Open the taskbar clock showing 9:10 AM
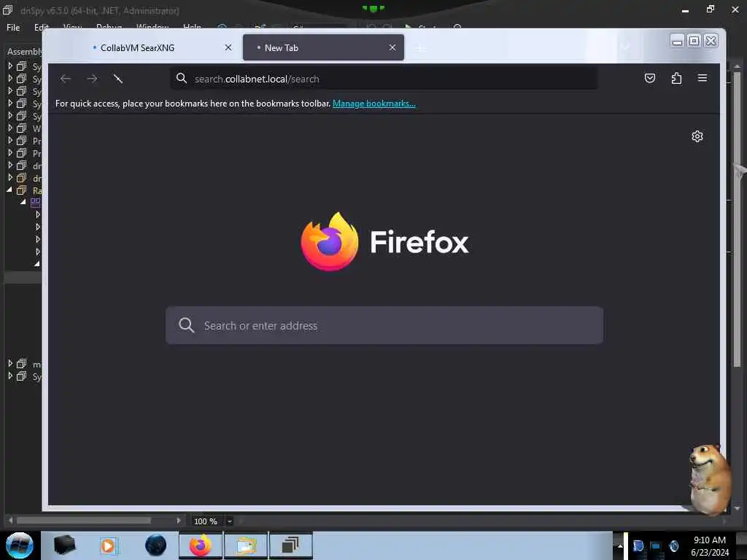The height and width of the screenshot is (560, 747). coord(710,545)
